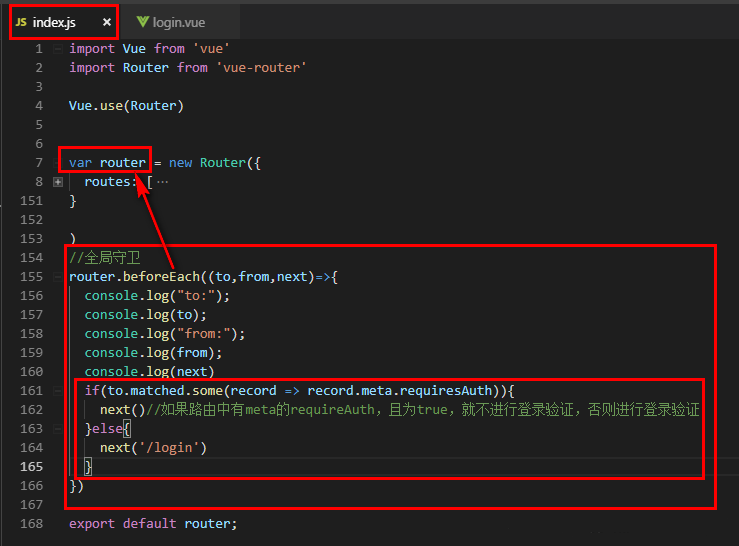Viewport: 739px width, 546px height.
Task: Expand the folded routes array on line 8
Action: click(x=58, y=182)
